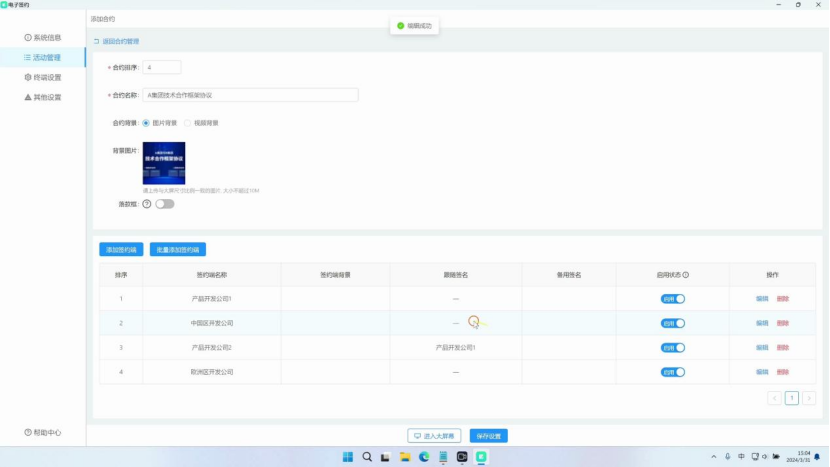Click the return arrow icon beside 返回合约管理
The image size is (830, 467).
pyautogui.click(x=96, y=41)
